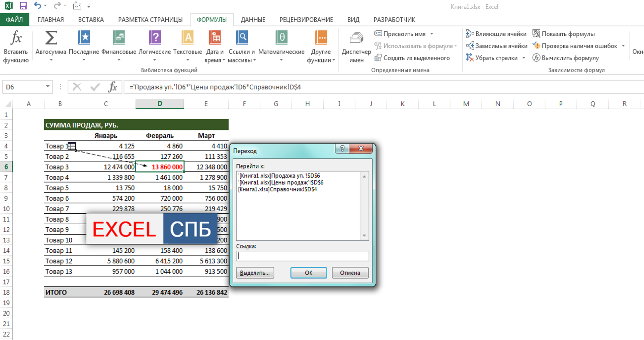Click the Выделить... button

[255, 273]
